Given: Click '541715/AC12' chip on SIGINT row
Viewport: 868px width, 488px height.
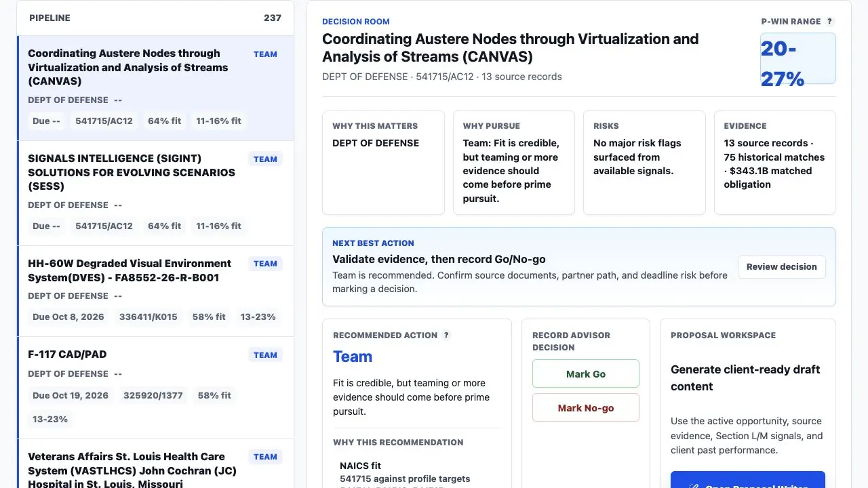Looking at the screenshot, I should (104, 226).
